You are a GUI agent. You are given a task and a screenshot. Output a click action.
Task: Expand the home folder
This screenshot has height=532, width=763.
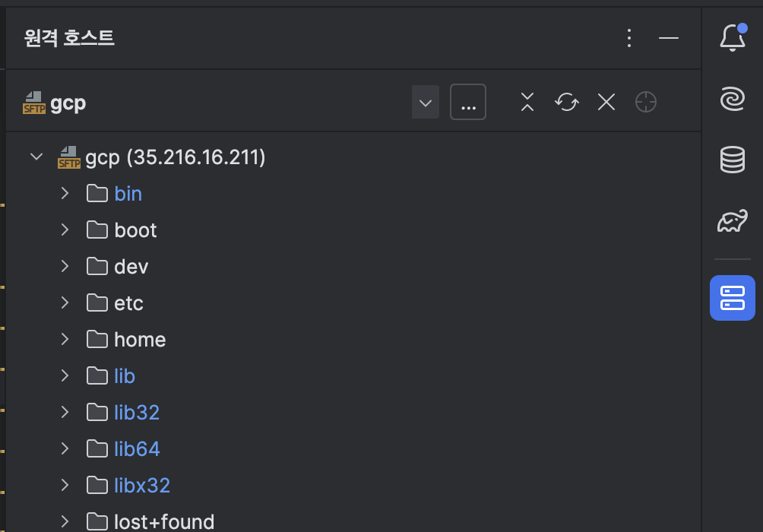(65, 339)
